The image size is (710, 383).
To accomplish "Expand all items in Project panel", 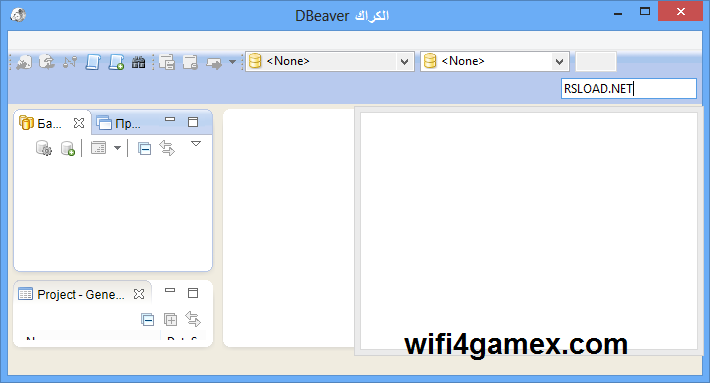I will pos(170,320).
